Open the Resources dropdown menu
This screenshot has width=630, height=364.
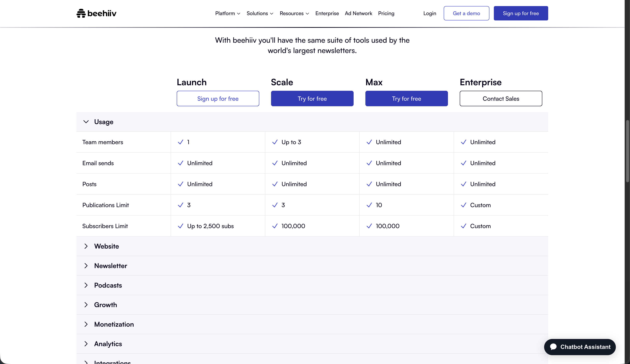coord(294,13)
